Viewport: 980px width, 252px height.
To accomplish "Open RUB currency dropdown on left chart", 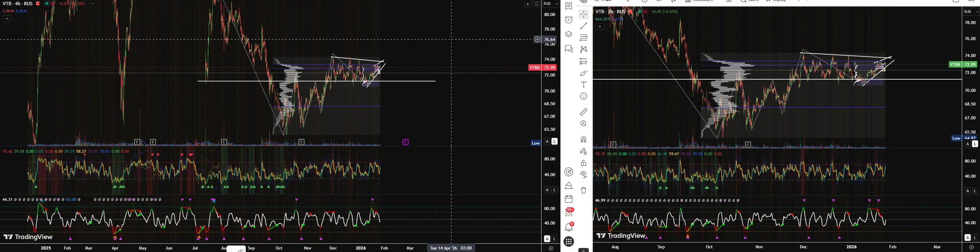I will (x=550, y=4).
